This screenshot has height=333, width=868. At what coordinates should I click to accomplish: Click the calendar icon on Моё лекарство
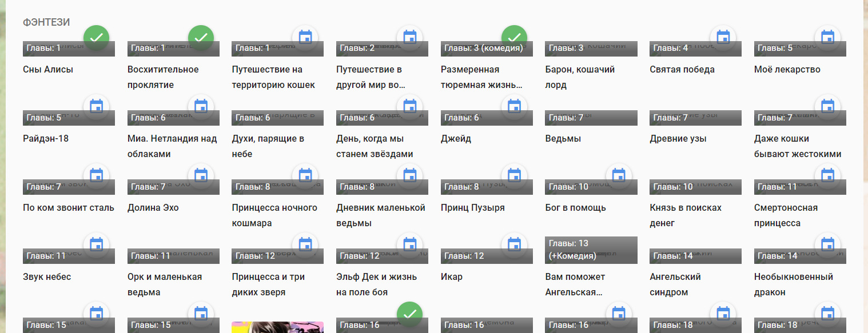[827, 38]
